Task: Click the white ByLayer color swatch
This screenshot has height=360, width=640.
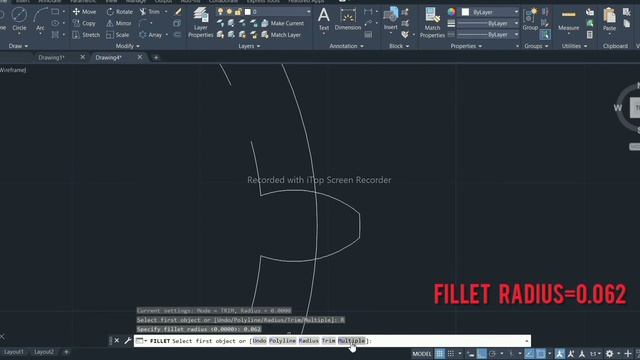Action: point(465,12)
